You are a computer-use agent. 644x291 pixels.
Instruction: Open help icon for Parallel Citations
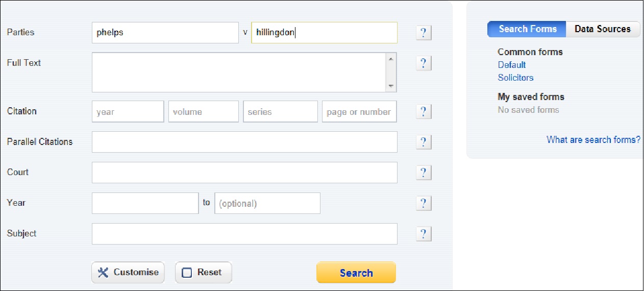point(423,142)
